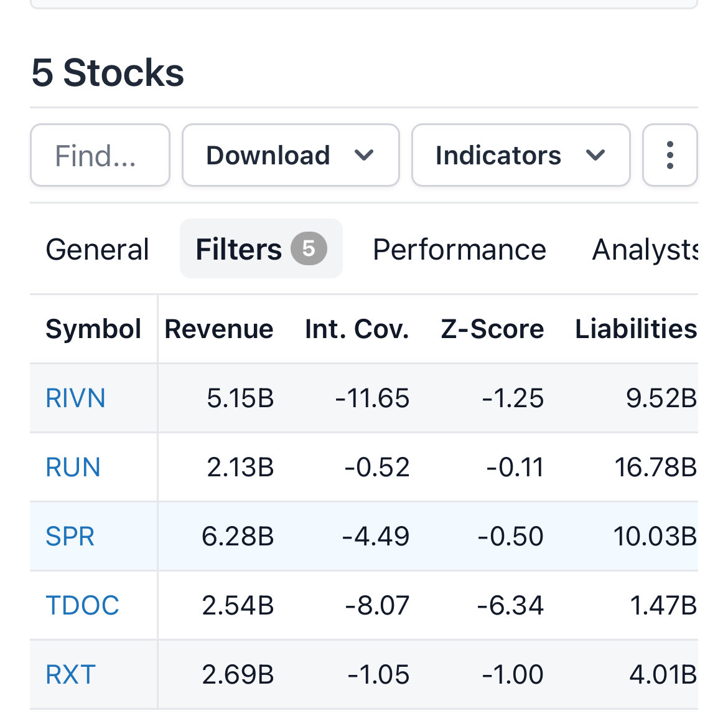Viewport: 728px width, 716px height.
Task: Open the RUN stock page
Action: (x=73, y=467)
